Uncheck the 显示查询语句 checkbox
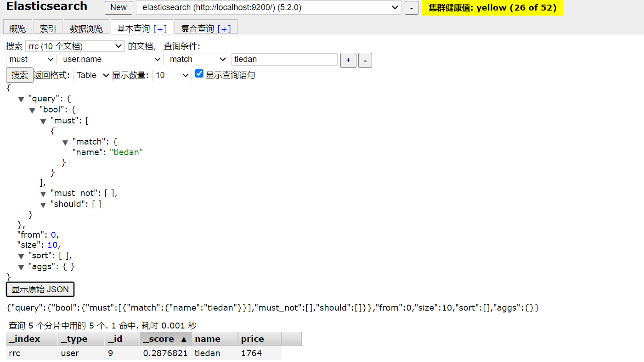 [199, 73]
